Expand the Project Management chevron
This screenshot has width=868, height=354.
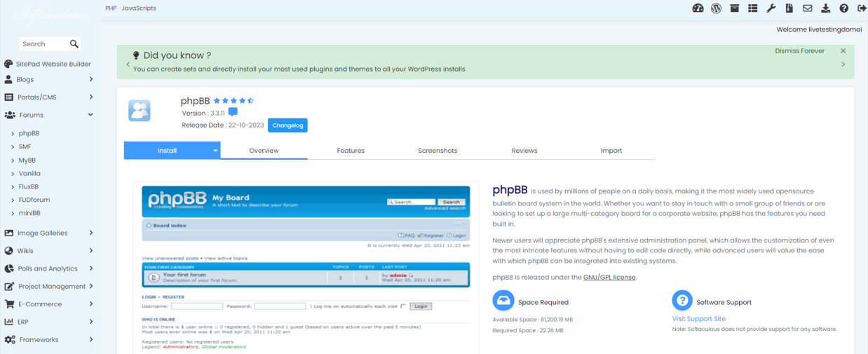[x=90, y=286]
